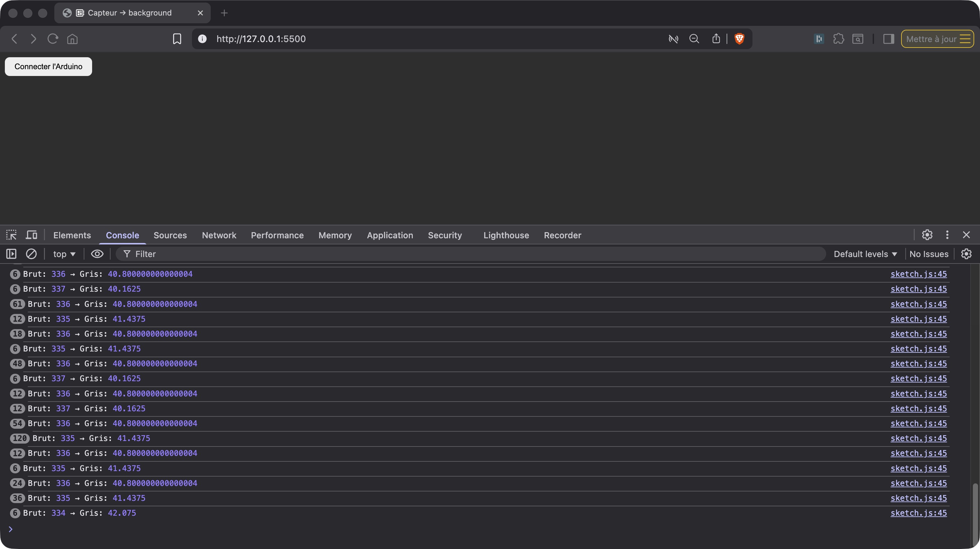980x549 pixels.
Task: Expand the Default levels dropdown
Action: click(865, 254)
